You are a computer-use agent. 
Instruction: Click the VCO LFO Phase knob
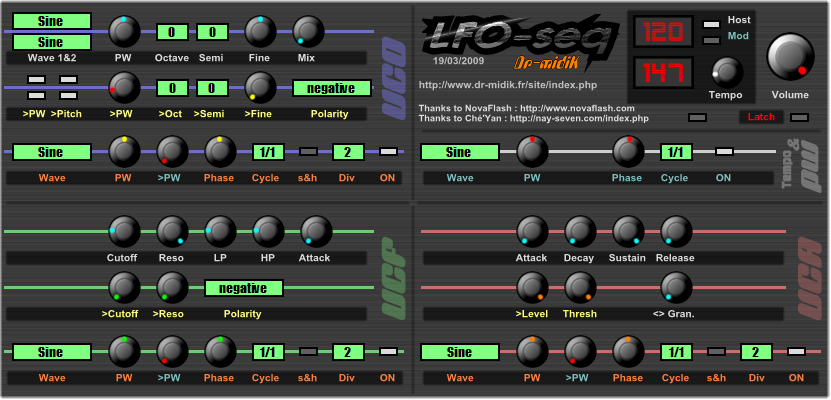pyautogui.click(x=220, y=152)
